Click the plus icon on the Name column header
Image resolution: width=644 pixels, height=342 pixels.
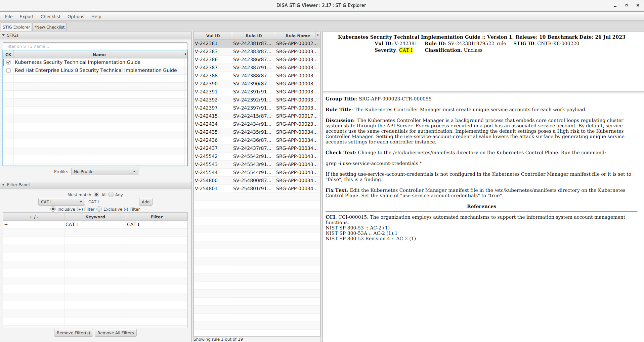pyautogui.click(x=185, y=54)
